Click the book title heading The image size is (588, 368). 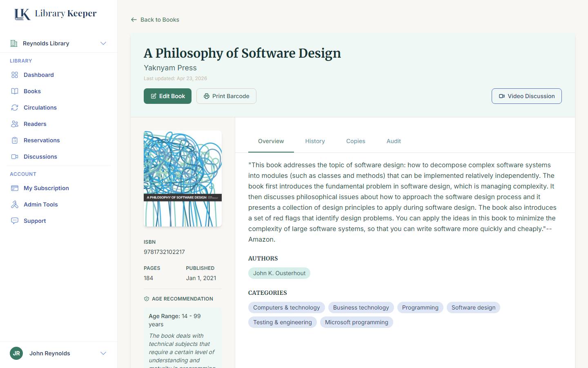[x=242, y=53]
